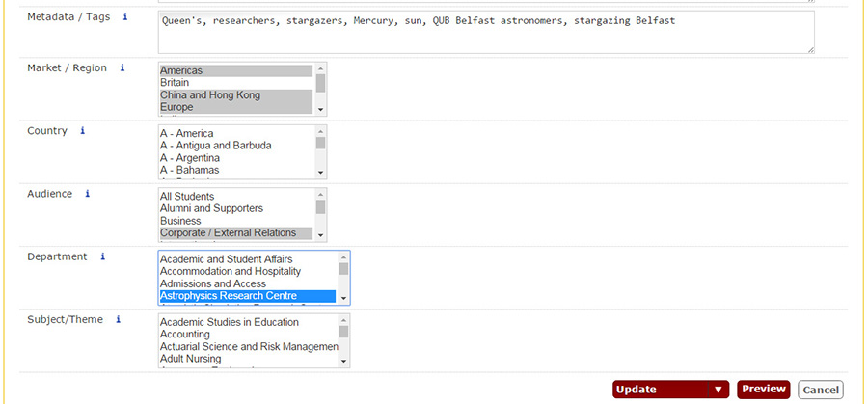Select A - Argentina in Country list
Screen dimensions: 868x404
tap(236, 158)
